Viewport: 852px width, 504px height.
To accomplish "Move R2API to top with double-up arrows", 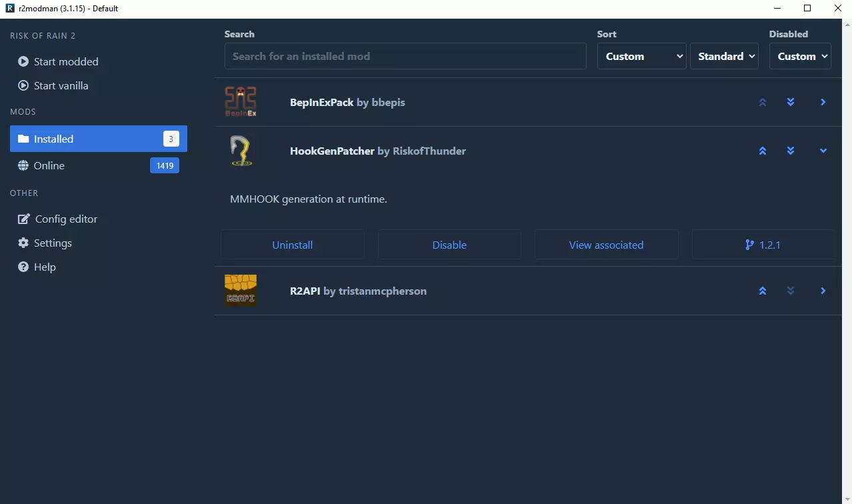I will [x=763, y=291].
